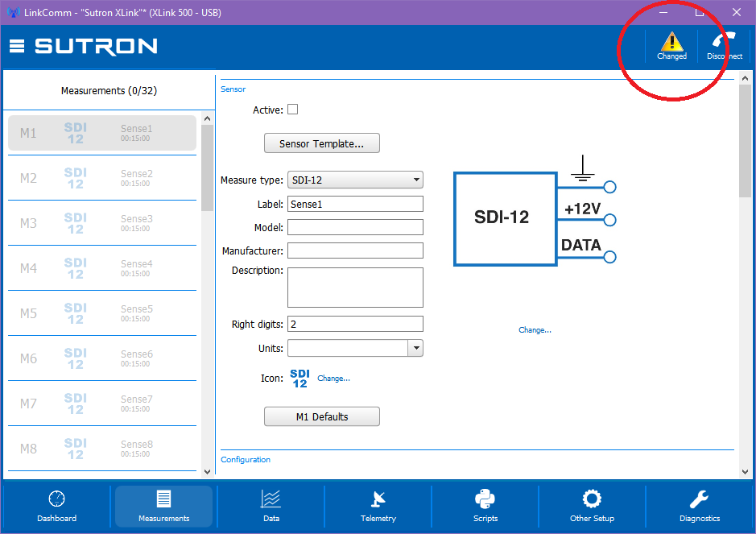Open the hamburger menu beside the Sutron logo
The image size is (756, 534).
point(17,46)
